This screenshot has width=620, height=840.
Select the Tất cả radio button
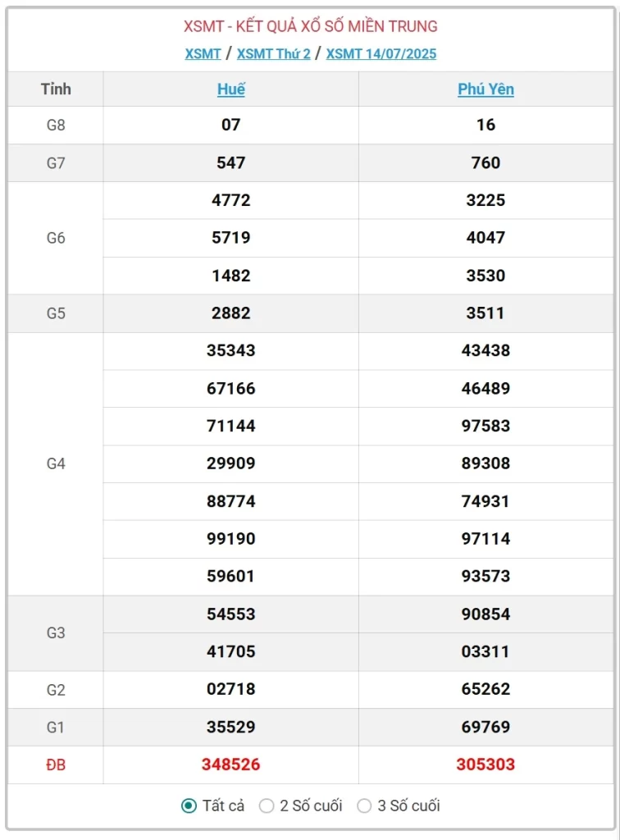pyautogui.click(x=189, y=806)
